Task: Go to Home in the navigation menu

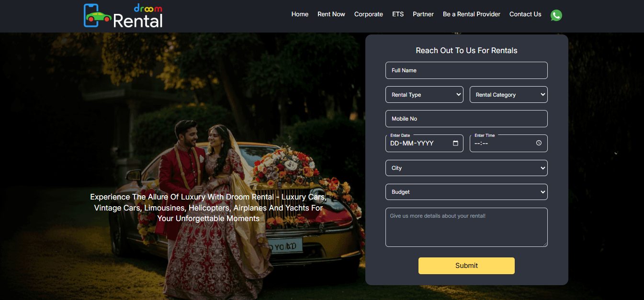Action: (300, 14)
